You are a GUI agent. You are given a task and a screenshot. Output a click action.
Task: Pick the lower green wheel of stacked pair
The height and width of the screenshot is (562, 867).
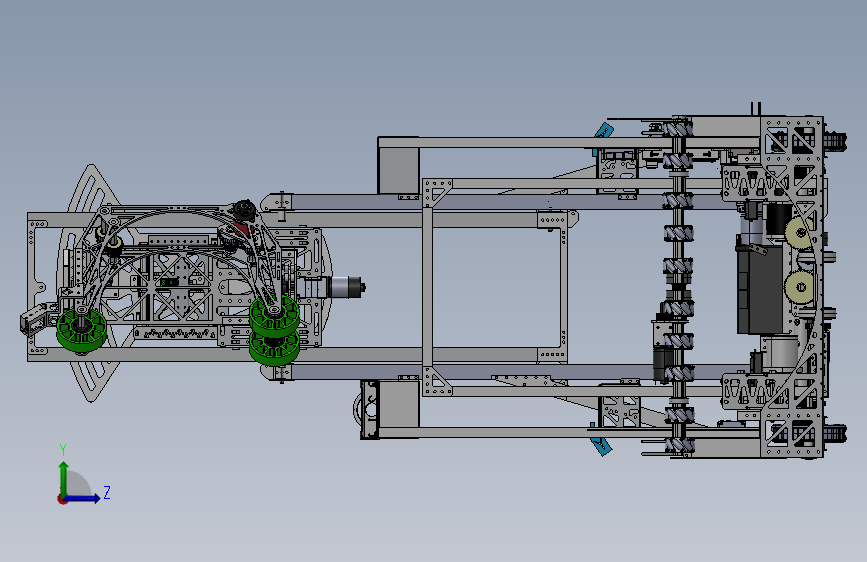(274, 348)
